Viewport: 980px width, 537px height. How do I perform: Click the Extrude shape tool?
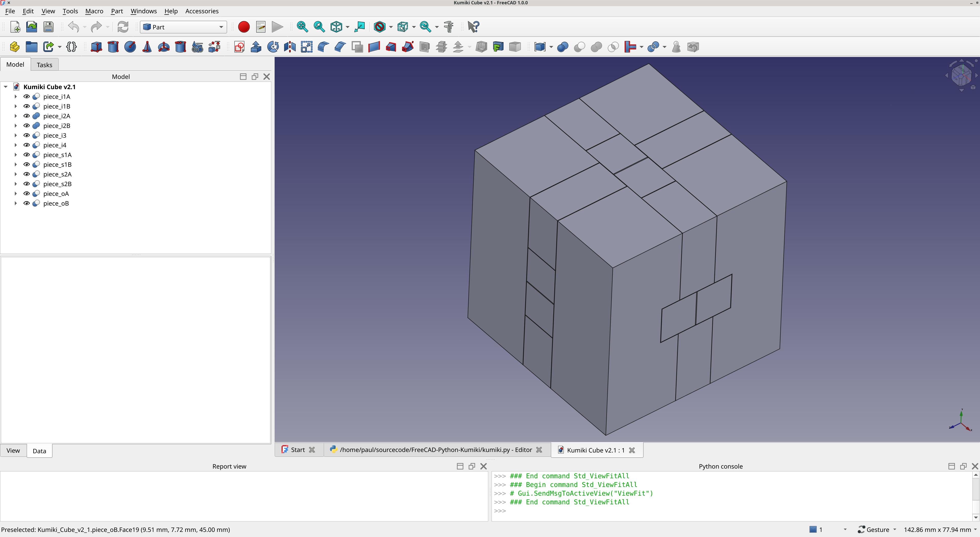256,47
